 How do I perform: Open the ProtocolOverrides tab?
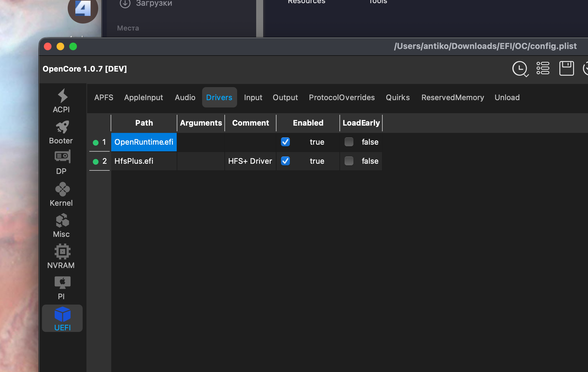pos(342,97)
